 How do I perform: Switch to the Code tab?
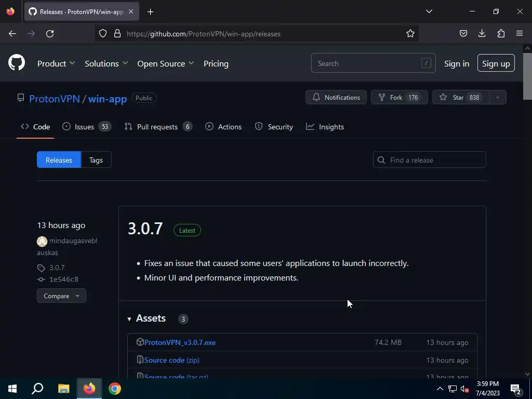[x=35, y=127]
